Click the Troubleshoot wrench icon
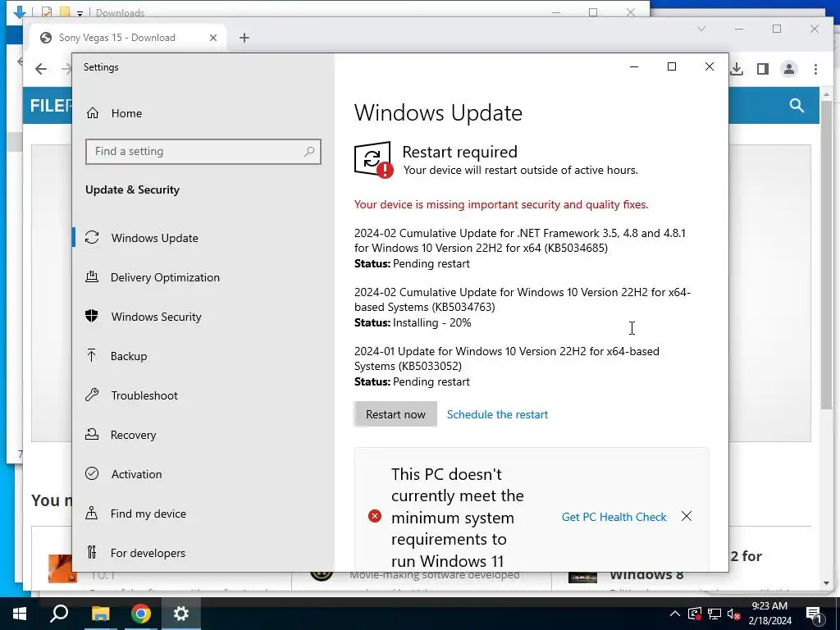Screen dimensions: 840x630 click(92, 395)
